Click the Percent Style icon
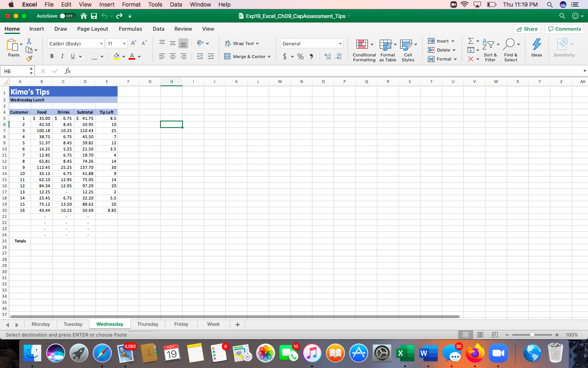This screenshot has height=368, width=588. point(301,56)
